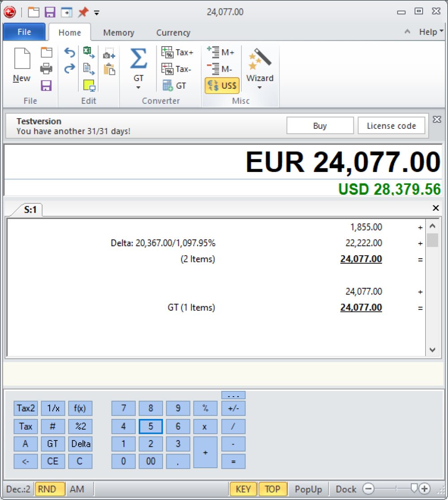Click the 1/x reciprocal button

[53, 408]
